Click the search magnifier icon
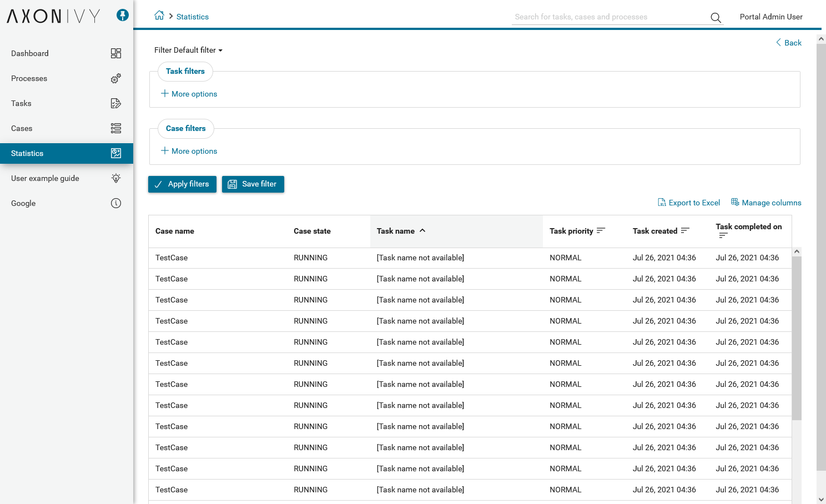Viewport: 826px width, 504px height. 716,17
